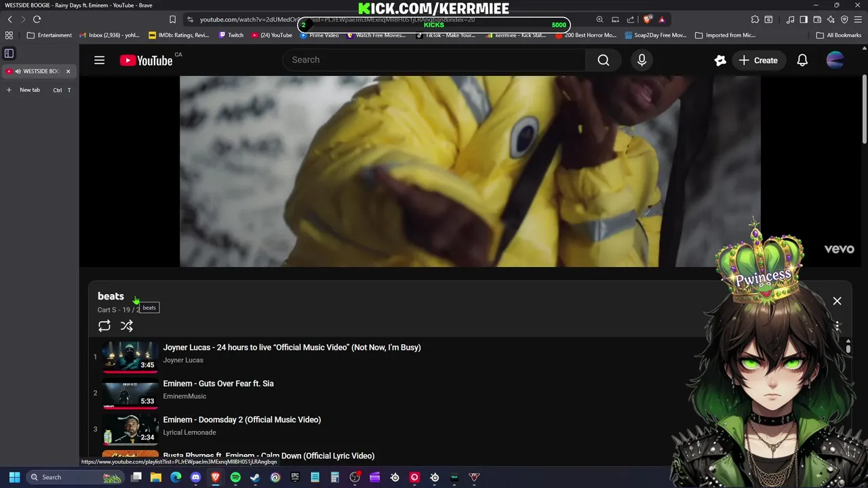Toggle vertical tabs panel icon
The width and height of the screenshot is (868, 488).
(9, 53)
